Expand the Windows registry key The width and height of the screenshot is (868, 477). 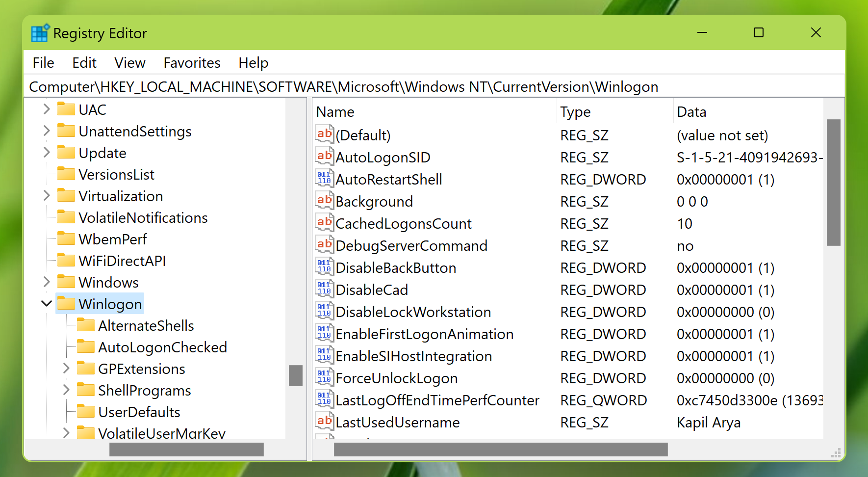[47, 282]
